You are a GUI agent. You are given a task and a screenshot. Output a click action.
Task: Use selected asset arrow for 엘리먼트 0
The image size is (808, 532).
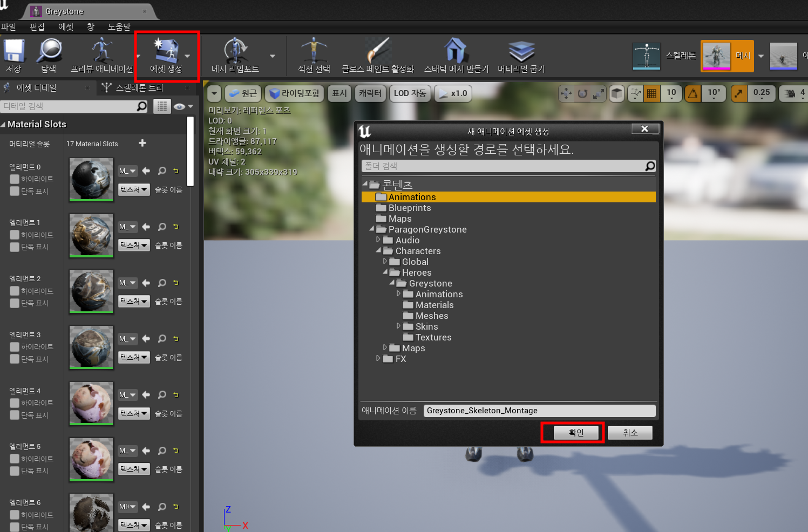(146, 171)
